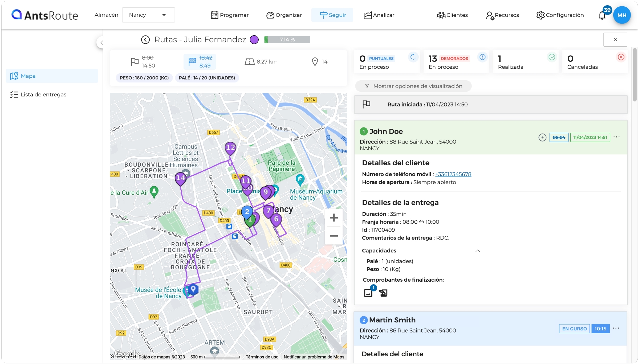Screen dimensions: 639x364
Task: Expand Mostrar opciones de visualización
Action: click(413, 86)
